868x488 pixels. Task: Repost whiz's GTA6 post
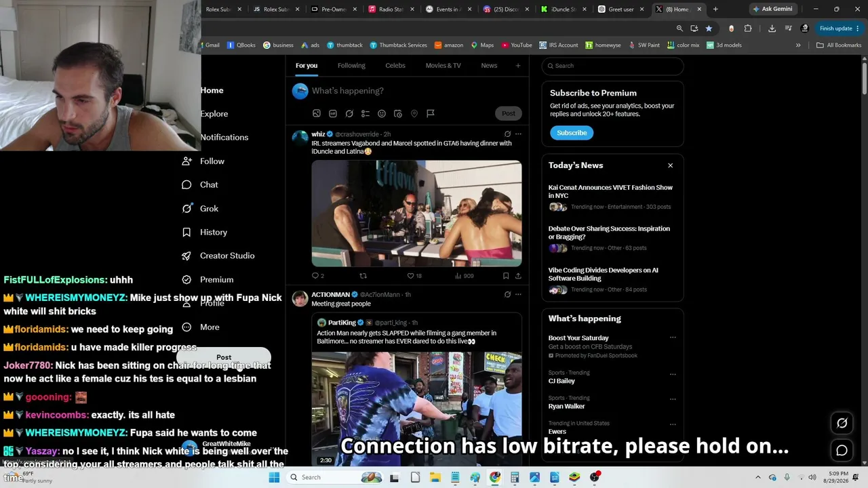pyautogui.click(x=363, y=276)
